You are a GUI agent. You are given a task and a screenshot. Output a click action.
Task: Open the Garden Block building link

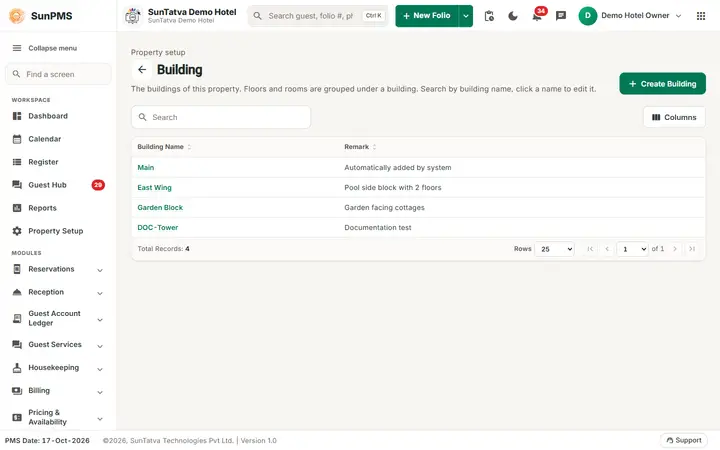(x=160, y=208)
